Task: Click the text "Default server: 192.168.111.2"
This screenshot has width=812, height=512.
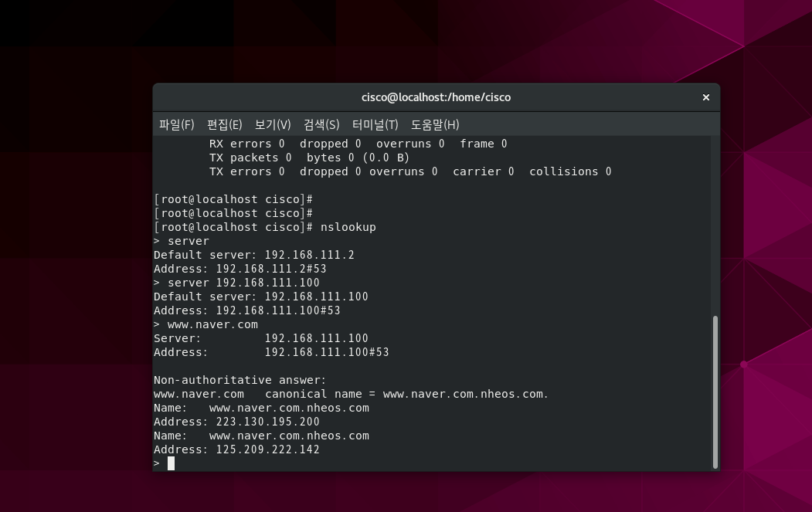Action: 253,255
